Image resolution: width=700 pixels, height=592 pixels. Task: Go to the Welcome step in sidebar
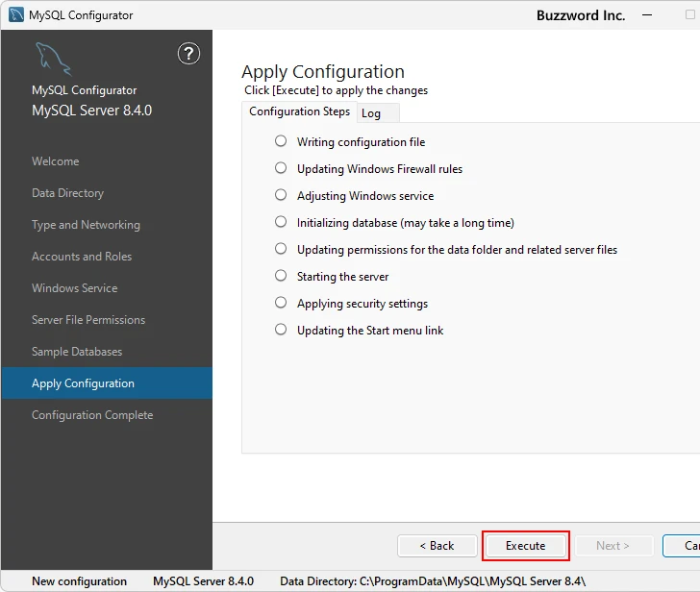pos(56,161)
